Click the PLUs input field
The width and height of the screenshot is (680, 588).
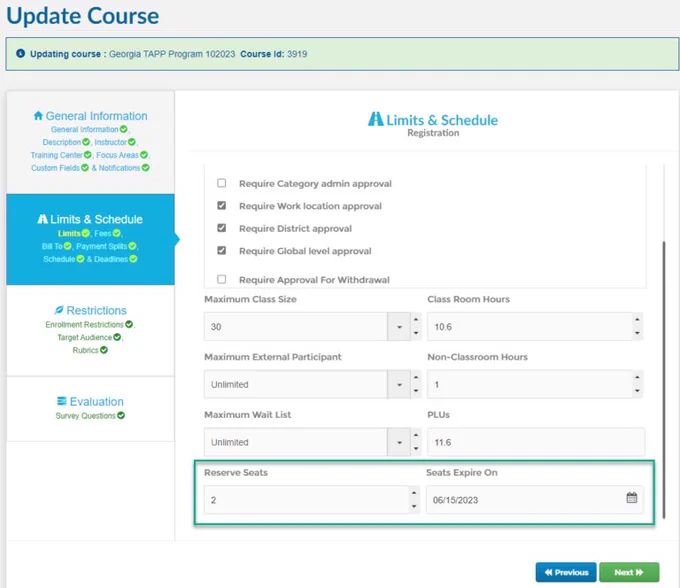pyautogui.click(x=536, y=442)
